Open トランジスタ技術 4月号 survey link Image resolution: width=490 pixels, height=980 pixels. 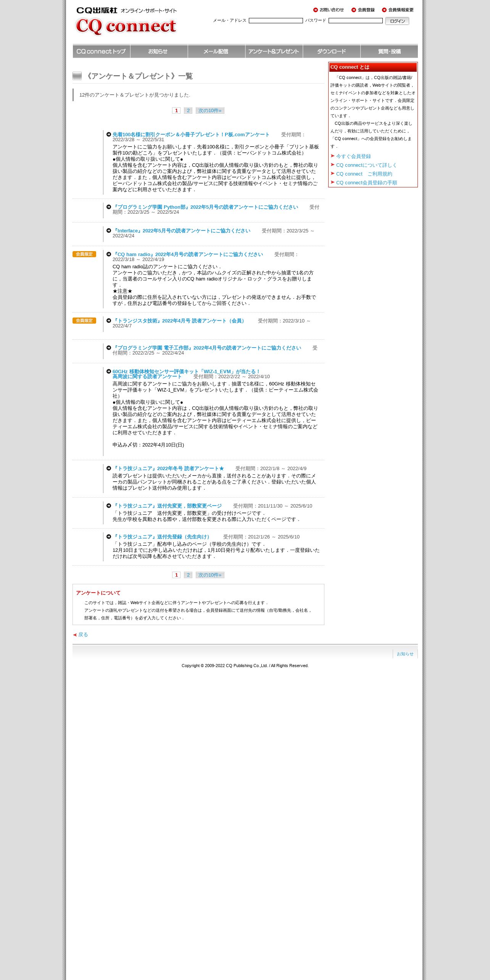tap(179, 321)
